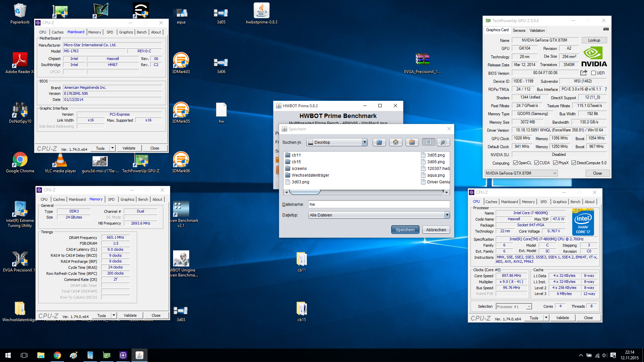The height and width of the screenshot is (362, 644).
Task: Open cb11 folder on desktop
Action: pos(302,262)
